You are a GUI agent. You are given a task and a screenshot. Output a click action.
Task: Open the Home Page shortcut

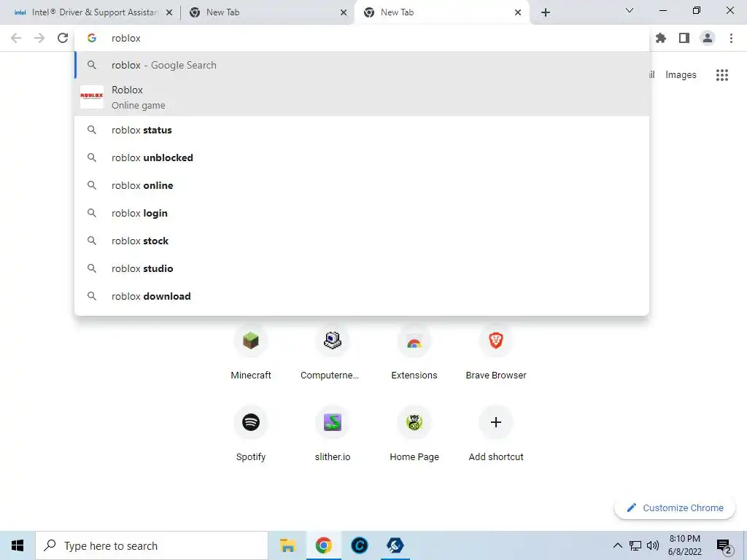coord(414,434)
